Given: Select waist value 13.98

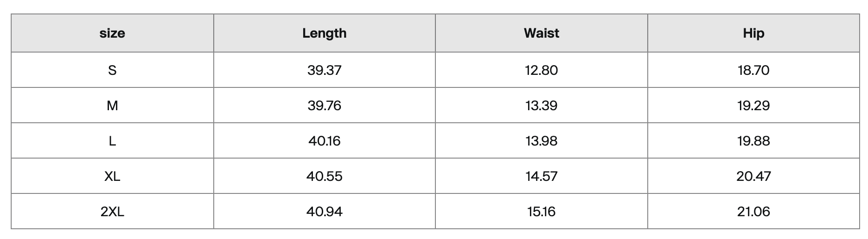Looking at the screenshot, I should coord(542,140).
